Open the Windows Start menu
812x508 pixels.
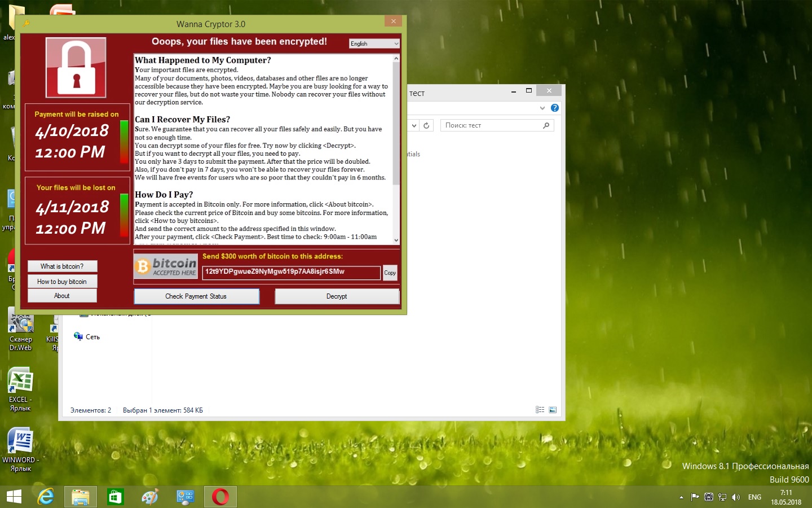(14, 497)
